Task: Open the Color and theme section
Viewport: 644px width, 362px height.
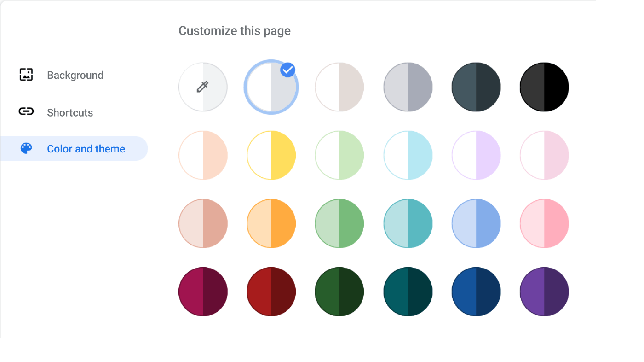Action: [x=86, y=148]
